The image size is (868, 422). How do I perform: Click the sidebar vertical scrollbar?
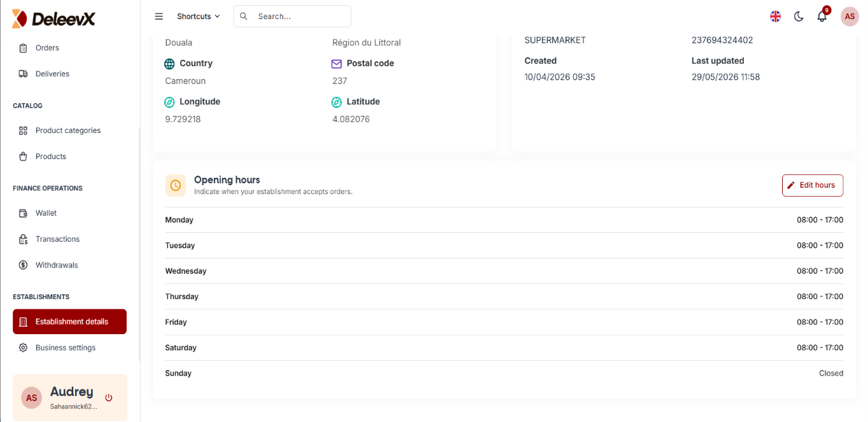point(139,245)
